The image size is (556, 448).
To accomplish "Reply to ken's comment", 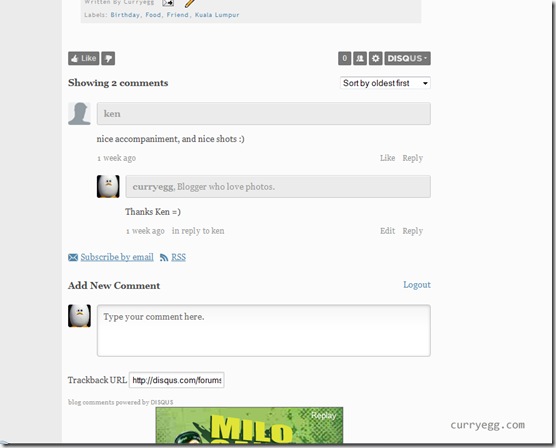I will 412,158.
